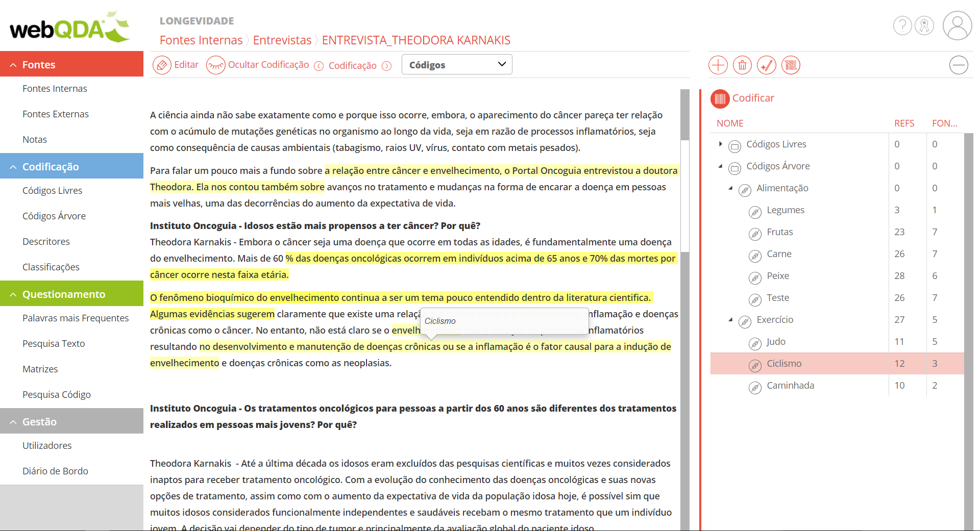The image size is (980, 531).
Task: Open Fontes Externas in sidebar
Action: [56, 114]
